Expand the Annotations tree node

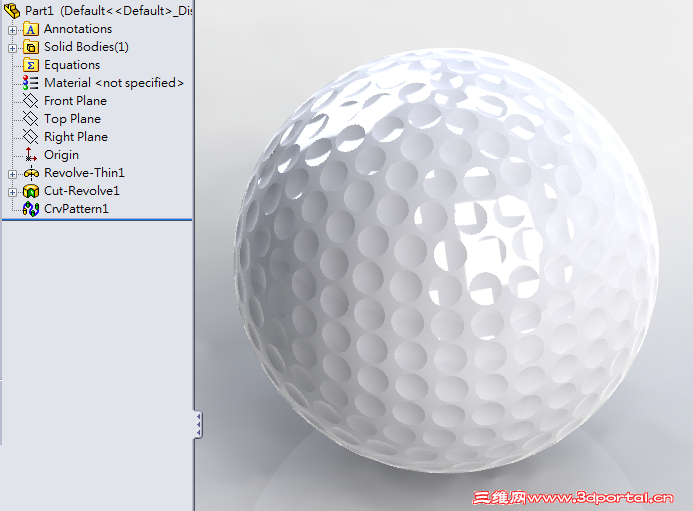(x=12, y=30)
